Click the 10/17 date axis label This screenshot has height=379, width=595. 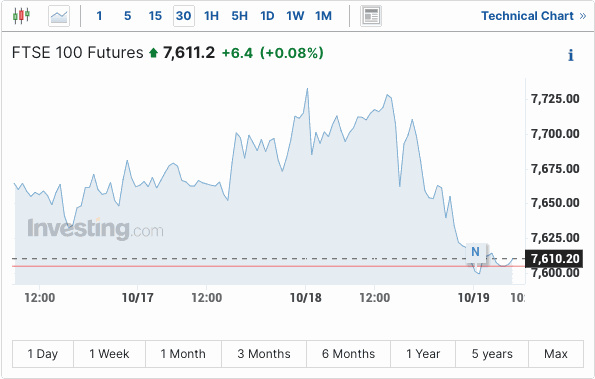(137, 298)
